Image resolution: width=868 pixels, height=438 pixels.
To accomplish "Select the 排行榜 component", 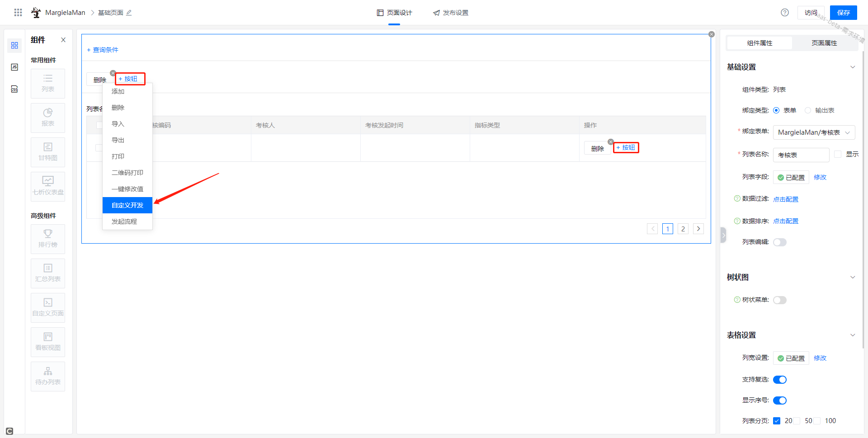I will click(48, 239).
